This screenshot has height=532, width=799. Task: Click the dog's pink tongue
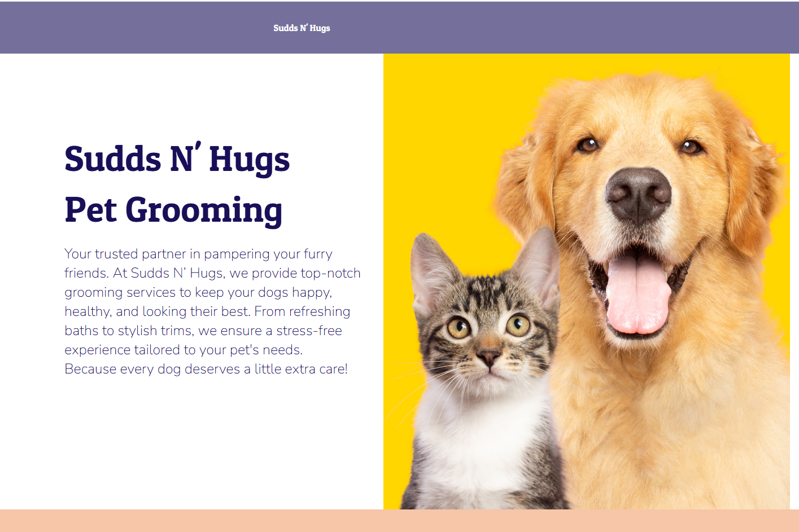[638, 293]
